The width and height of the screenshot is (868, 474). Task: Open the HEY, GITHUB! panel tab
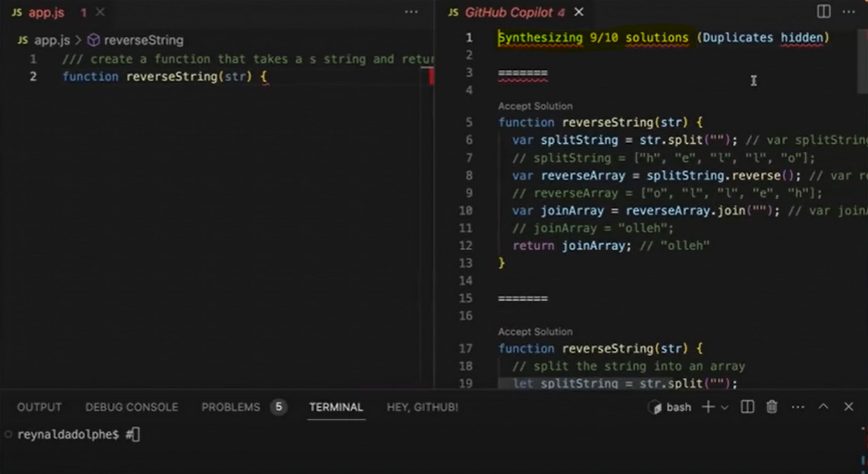422,407
